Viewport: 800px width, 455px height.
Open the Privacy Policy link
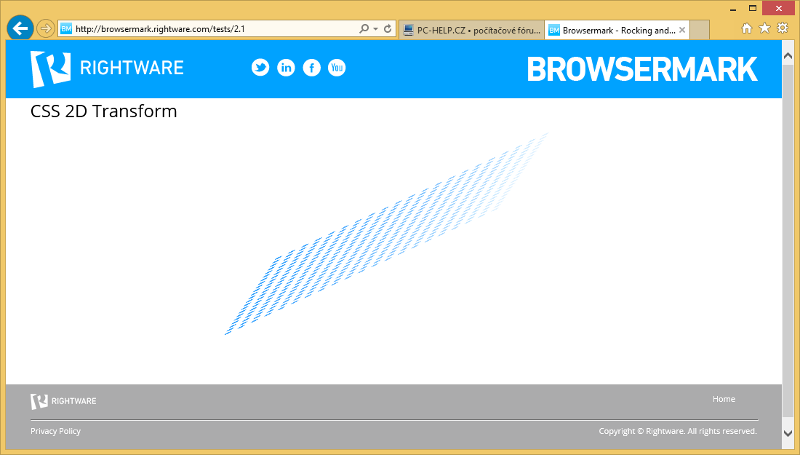(x=55, y=431)
